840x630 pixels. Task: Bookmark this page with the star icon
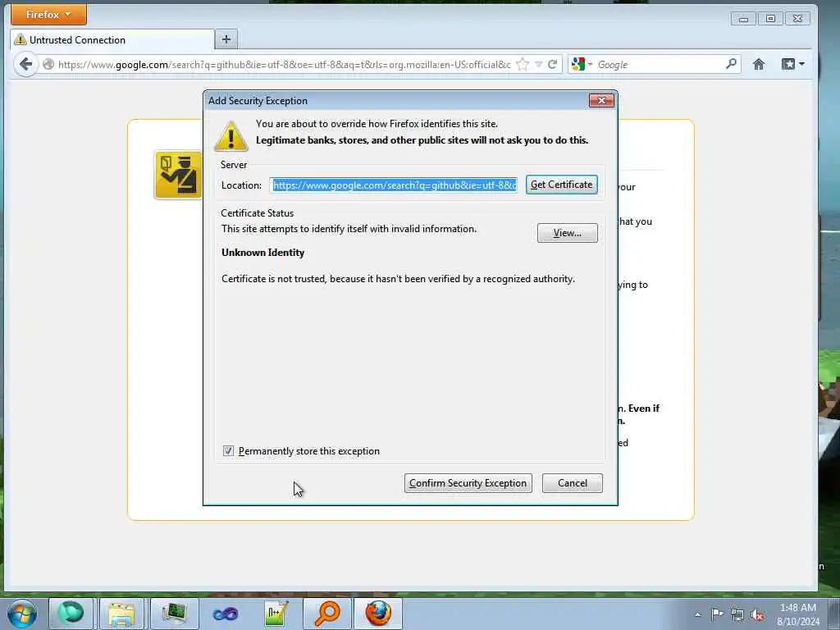pyautogui.click(x=523, y=64)
